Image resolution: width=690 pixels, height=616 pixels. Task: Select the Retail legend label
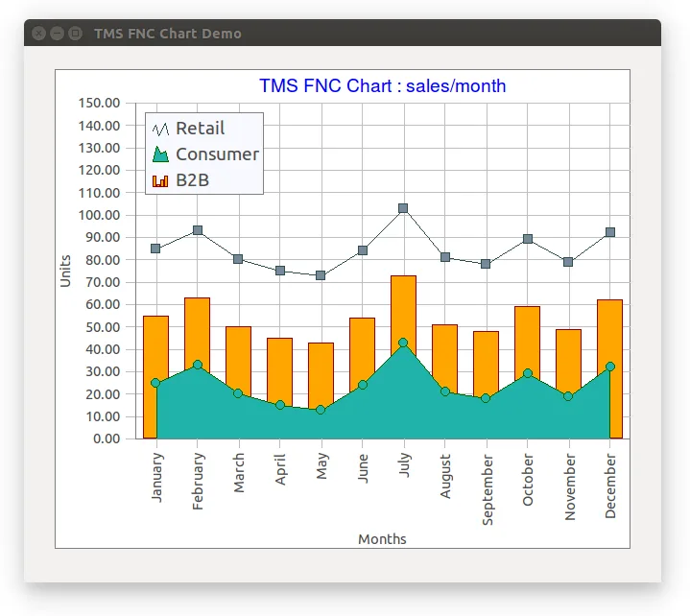tap(201, 129)
